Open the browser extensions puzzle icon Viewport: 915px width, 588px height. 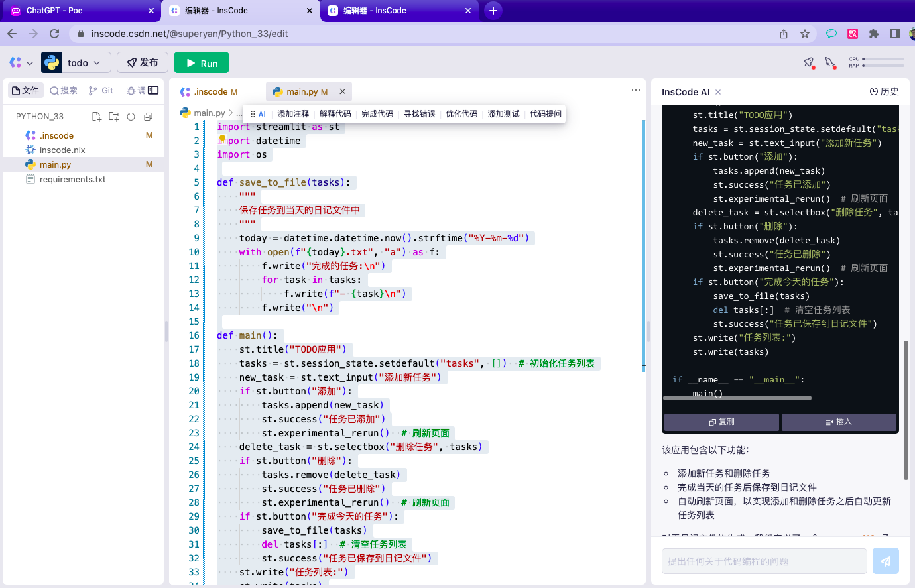(874, 34)
